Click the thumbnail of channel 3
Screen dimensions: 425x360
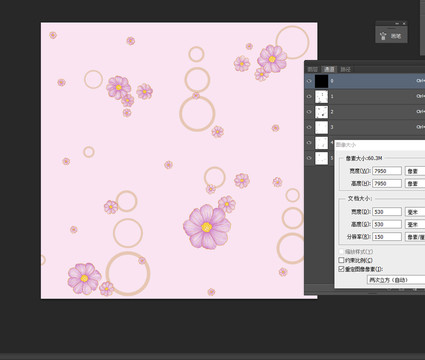pos(322,127)
